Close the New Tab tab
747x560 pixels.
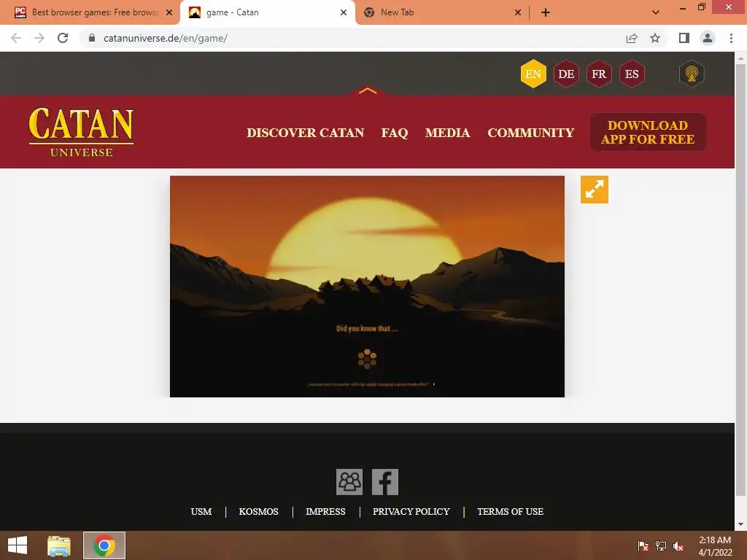coord(518,12)
